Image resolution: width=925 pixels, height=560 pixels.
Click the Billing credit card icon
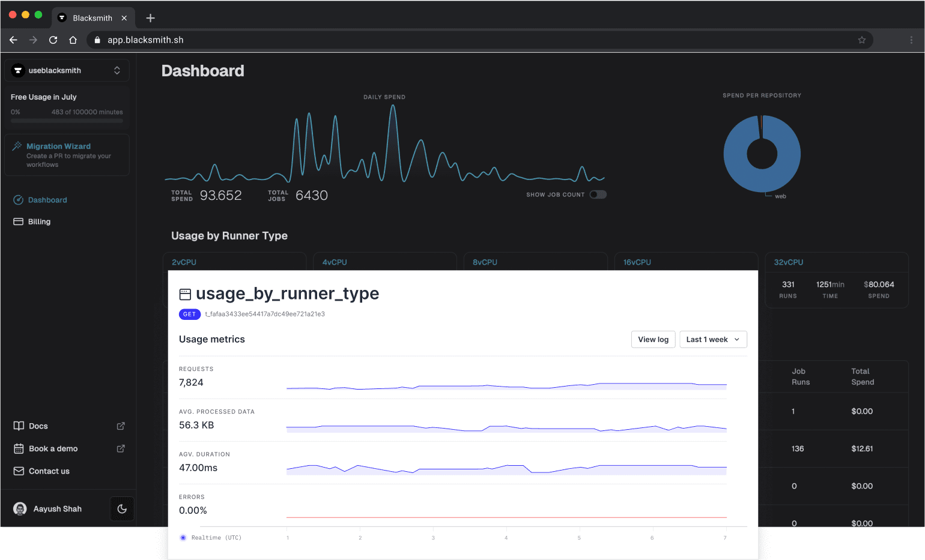19,221
